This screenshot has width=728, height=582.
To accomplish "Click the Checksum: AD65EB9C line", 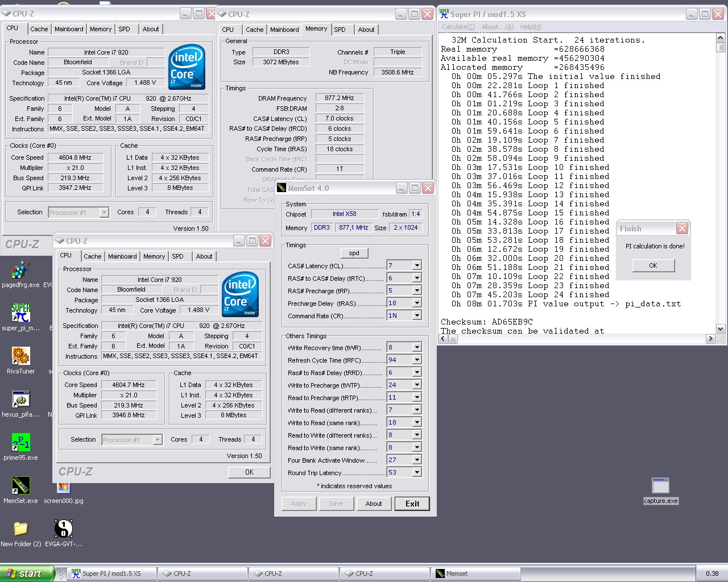I will [487, 322].
